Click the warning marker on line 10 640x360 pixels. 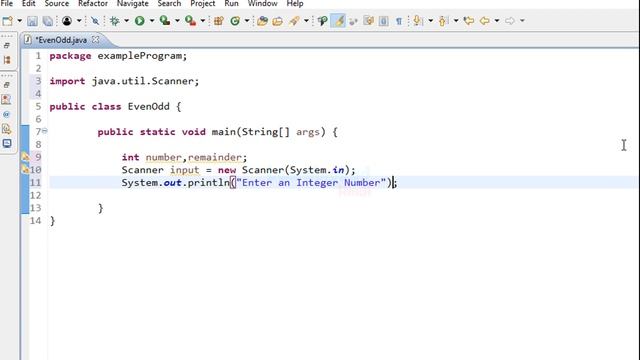click(25, 169)
